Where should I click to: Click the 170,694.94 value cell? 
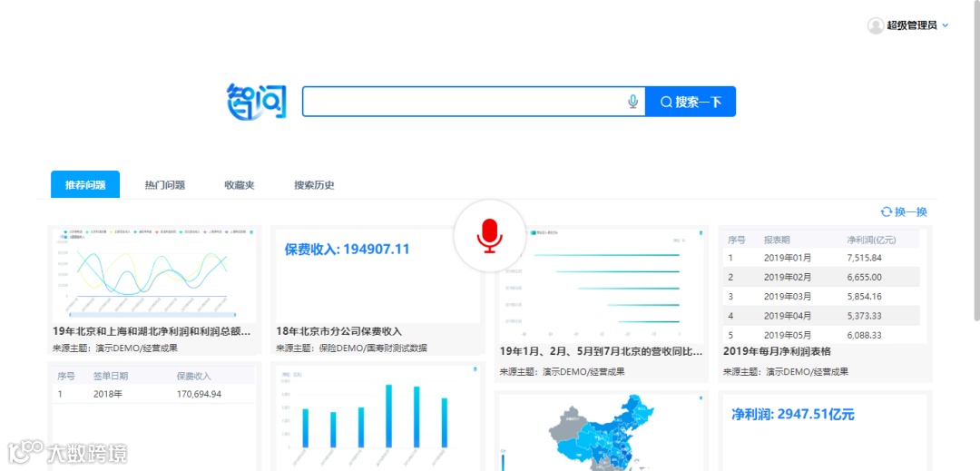click(x=199, y=394)
